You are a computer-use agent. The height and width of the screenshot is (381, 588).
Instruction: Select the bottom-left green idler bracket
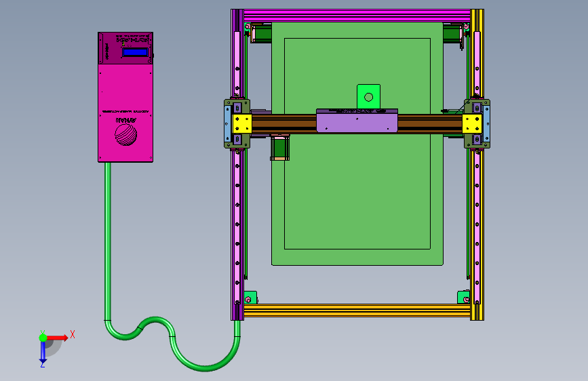click(250, 298)
